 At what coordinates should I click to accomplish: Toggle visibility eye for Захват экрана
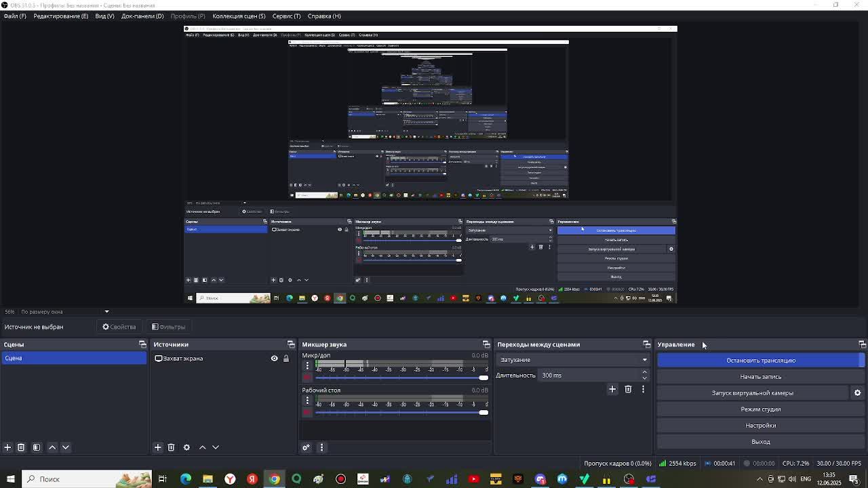(x=275, y=359)
